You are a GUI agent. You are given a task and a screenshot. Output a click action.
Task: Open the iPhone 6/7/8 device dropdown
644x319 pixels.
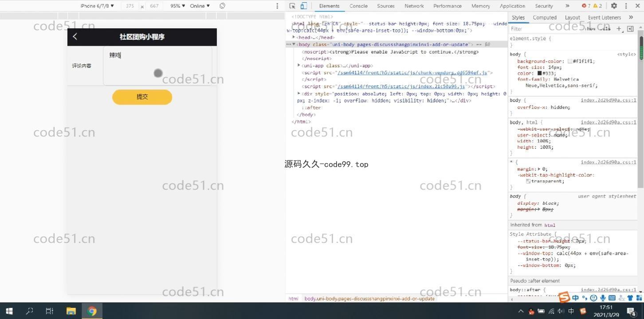point(97,6)
